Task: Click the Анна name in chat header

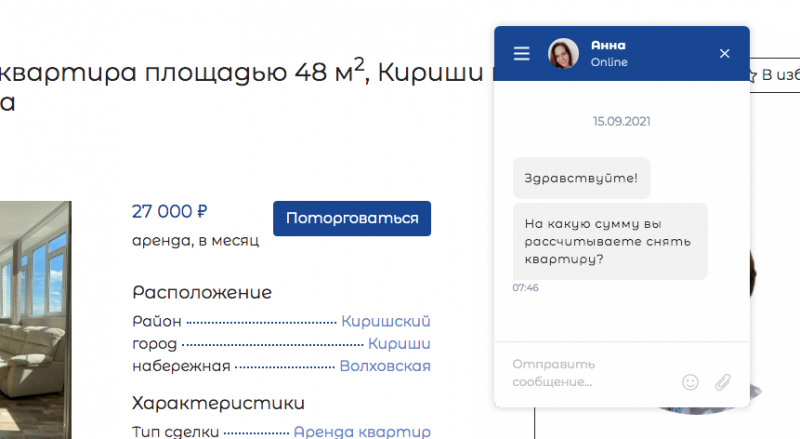Action: click(x=608, y=45)
